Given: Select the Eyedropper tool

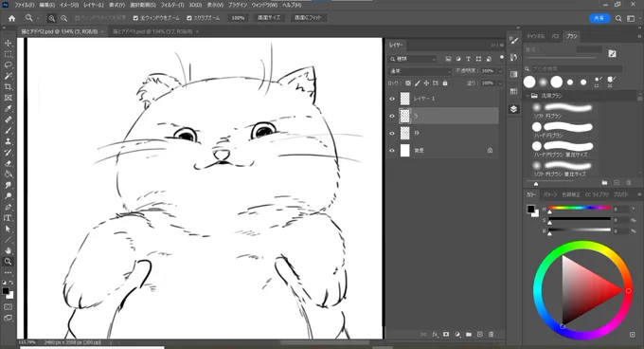Looking at the screenshot, I should 8,108.
